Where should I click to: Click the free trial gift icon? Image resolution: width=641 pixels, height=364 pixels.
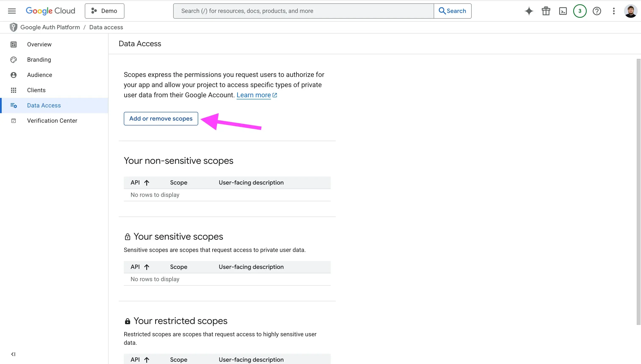tap(546, 11)
